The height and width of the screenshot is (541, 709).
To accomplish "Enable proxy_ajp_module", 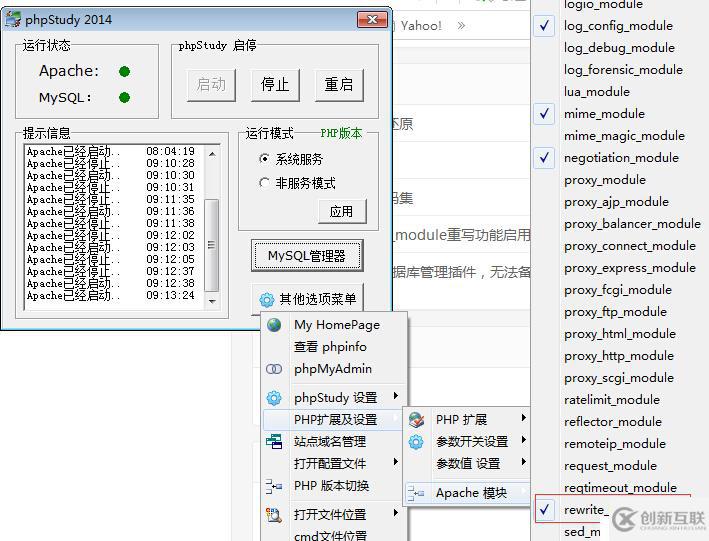I will coord(616,202).
